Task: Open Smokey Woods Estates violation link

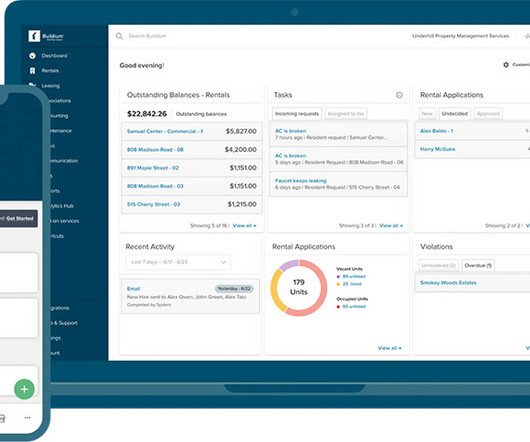Action: [448, 283]
